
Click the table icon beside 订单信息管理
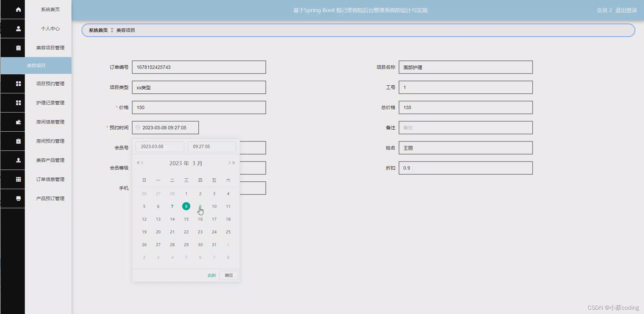tap(18, 179)
